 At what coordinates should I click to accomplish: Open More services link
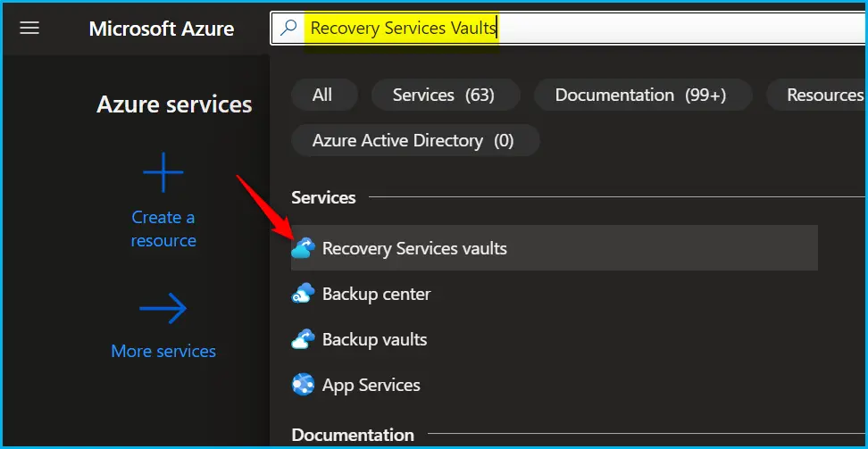163,351
